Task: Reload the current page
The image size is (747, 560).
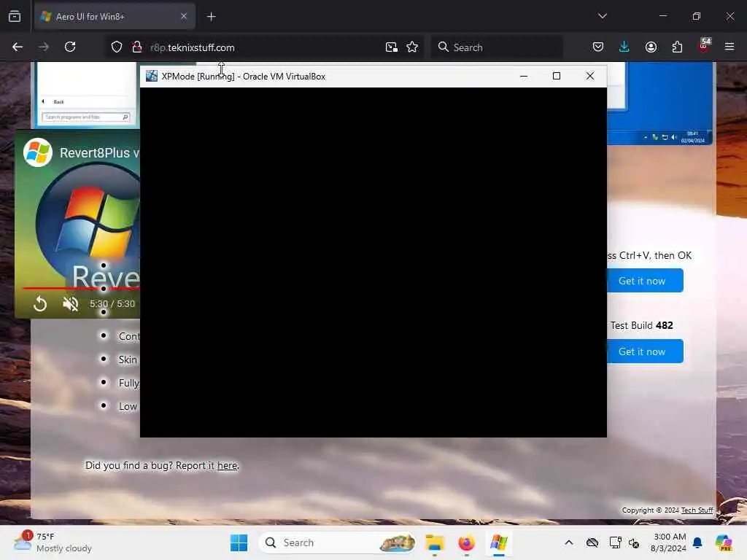Action: pos(70,47)
